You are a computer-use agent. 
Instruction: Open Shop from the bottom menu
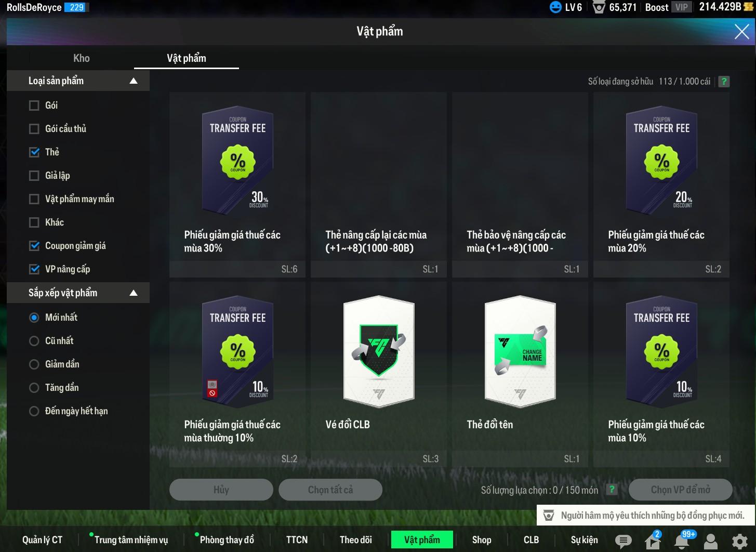(x=481, y=540)
